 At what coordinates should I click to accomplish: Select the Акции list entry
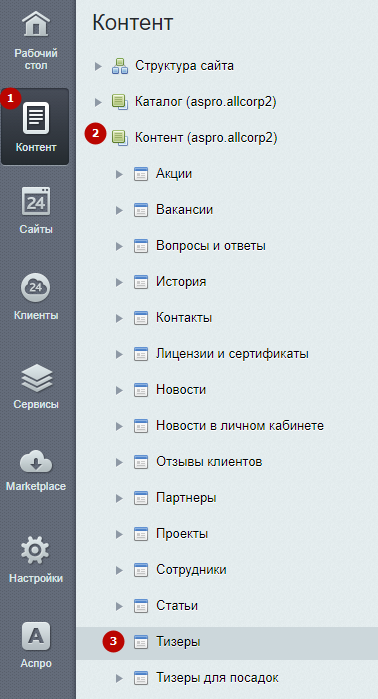174,174
